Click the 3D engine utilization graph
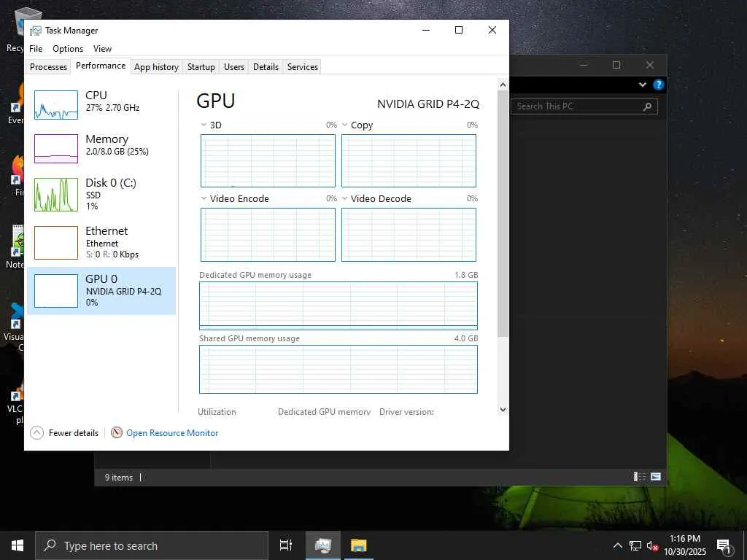 (x=268, y=161)
